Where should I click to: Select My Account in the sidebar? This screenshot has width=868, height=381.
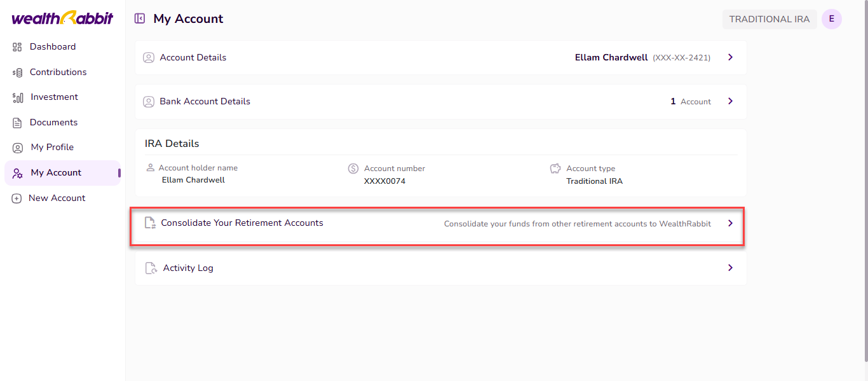(x=56, y=173)
